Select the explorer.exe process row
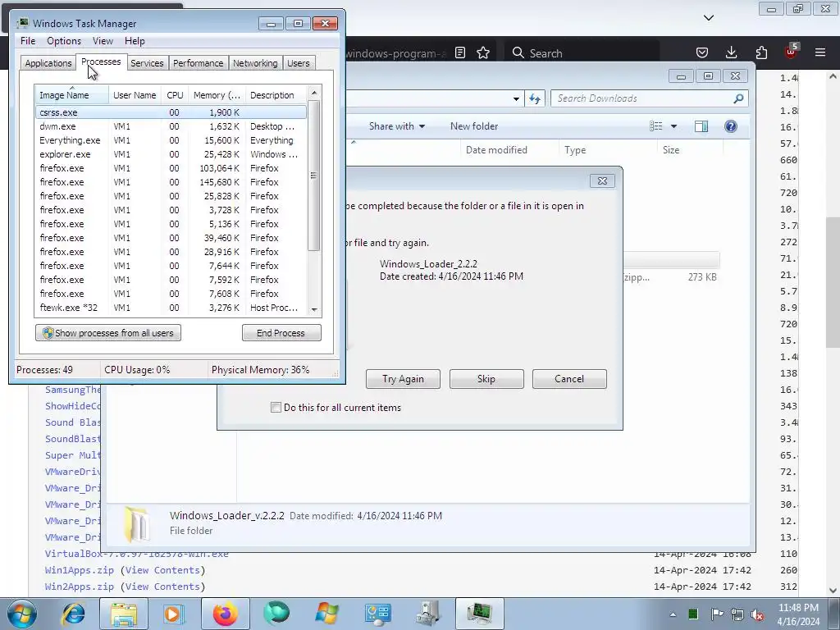Image resolution: width=840 pixels, height=630 pixels. coord(171,154)
